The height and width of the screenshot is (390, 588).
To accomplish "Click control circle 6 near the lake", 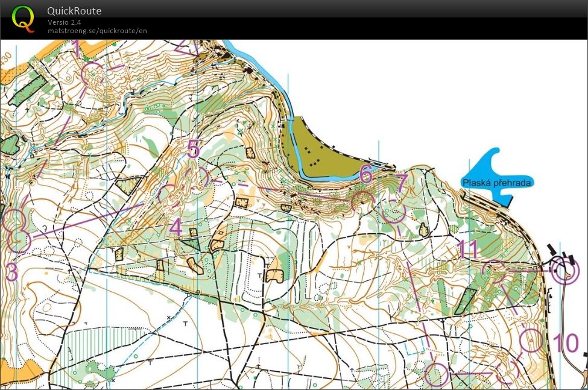I will 362,203.
